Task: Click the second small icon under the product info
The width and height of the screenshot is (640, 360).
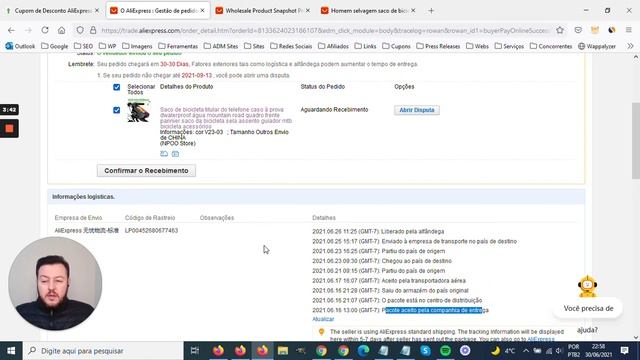Action: tap(176, 154)
